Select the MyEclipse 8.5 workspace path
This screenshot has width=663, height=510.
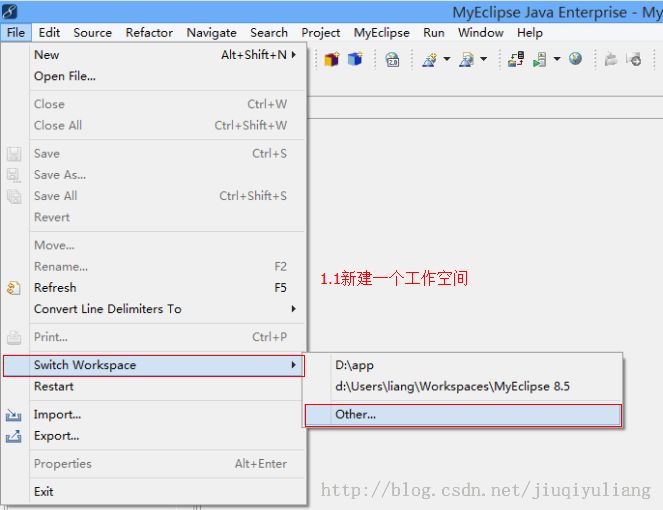click(x=463, y=386)
